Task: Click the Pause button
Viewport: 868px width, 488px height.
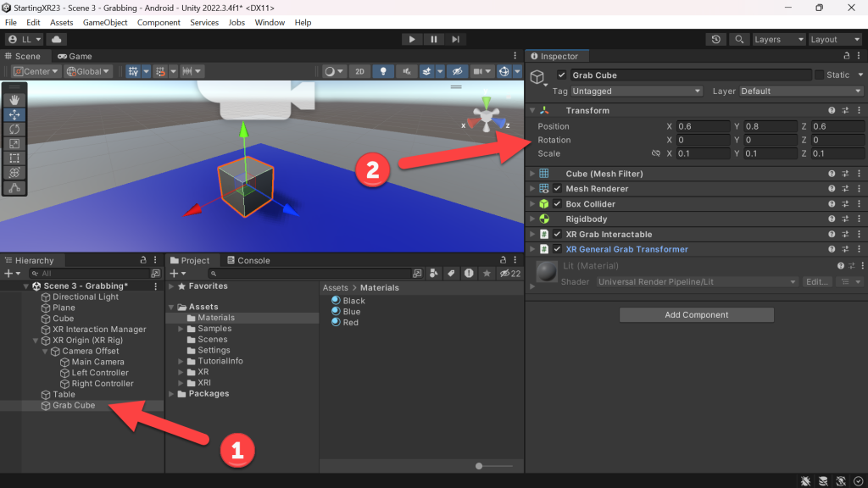Action: pyautogui.click(x=433, y=39)
